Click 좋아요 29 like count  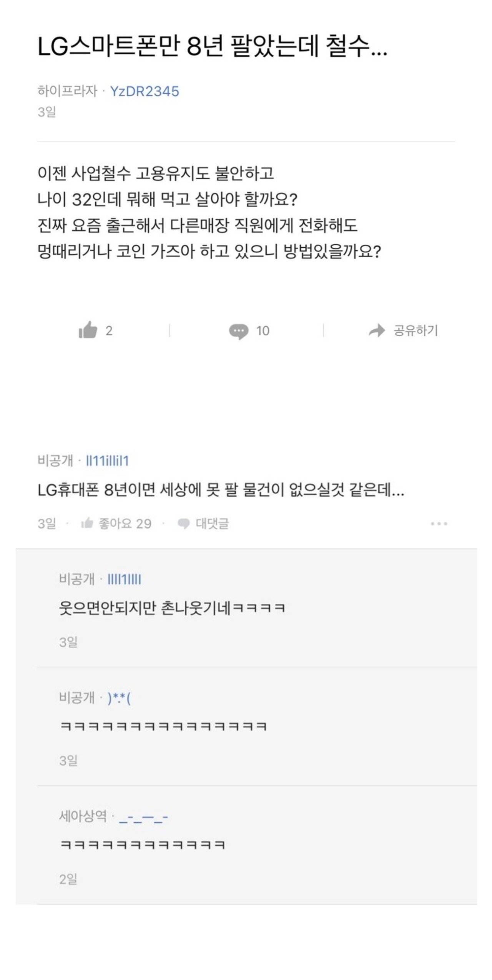pos(125,523)
